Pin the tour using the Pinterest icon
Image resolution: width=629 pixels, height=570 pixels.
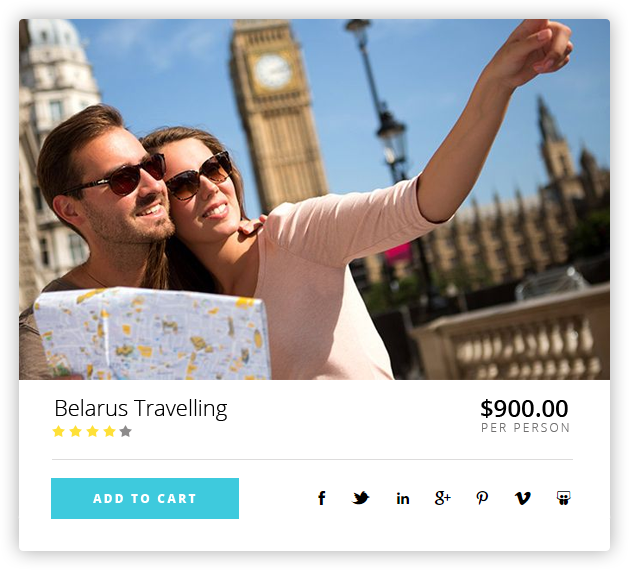(x=482, y=498)
